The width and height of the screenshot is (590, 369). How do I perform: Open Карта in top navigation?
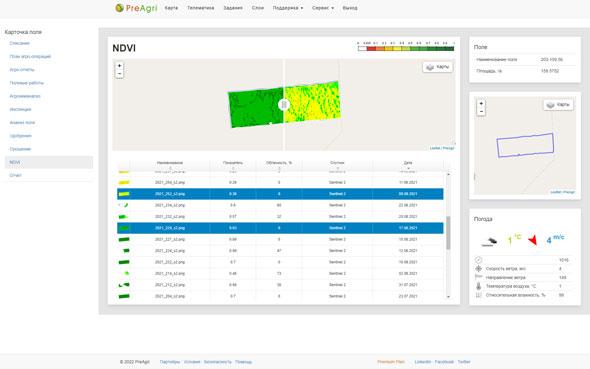[171, 8]
